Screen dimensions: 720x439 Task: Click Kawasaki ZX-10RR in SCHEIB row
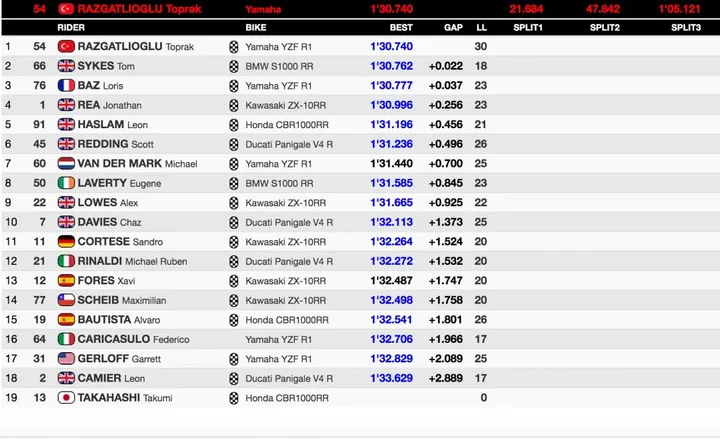[x=286, y=300]
